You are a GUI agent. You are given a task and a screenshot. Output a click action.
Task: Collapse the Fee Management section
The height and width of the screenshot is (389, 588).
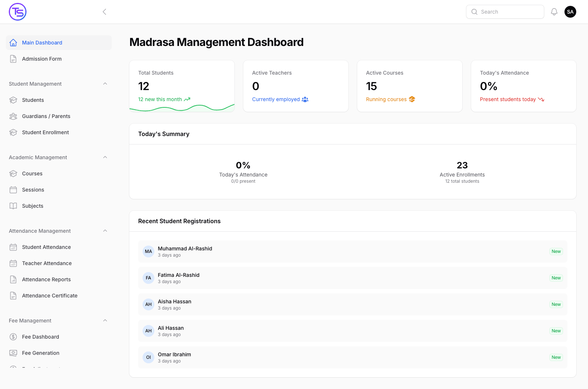[x=105, y=321]
